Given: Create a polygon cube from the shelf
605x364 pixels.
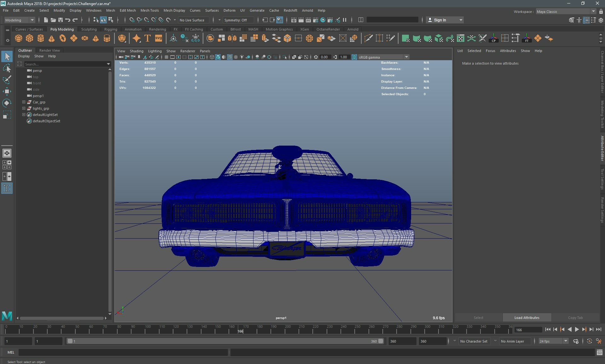Looking at the screenshot, I should tap(29, 38).
